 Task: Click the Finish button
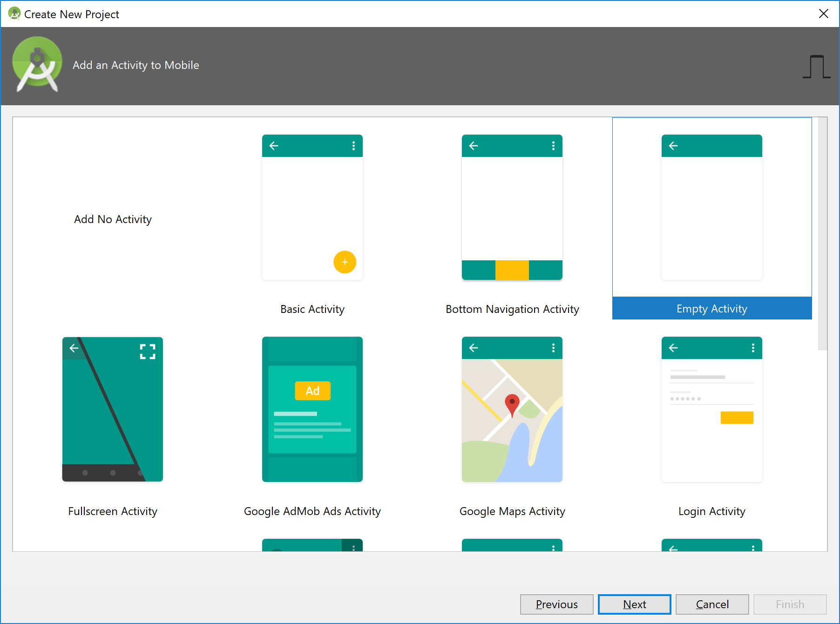pos(790,604)
